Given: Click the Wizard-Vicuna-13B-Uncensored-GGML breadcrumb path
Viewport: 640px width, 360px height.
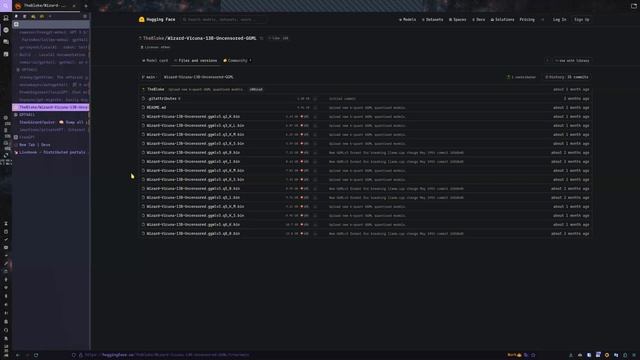Looking at the screenshot, I should (x=199, y=77).
